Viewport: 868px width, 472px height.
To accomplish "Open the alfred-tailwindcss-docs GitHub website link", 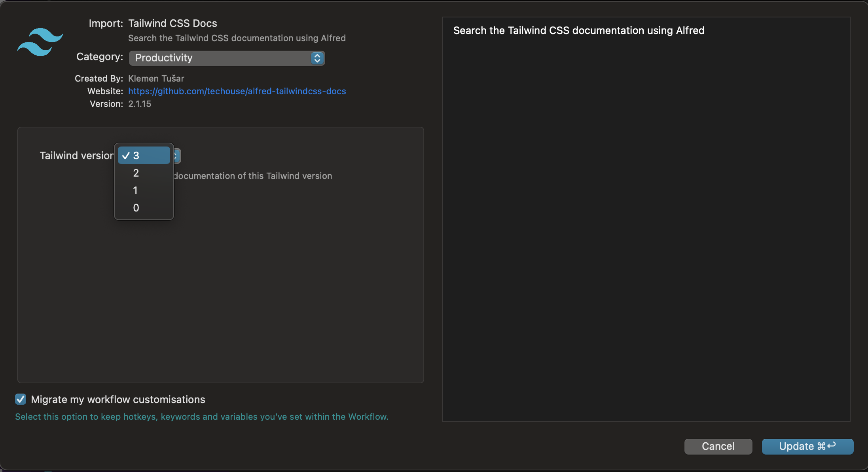I will pos(237,91).
